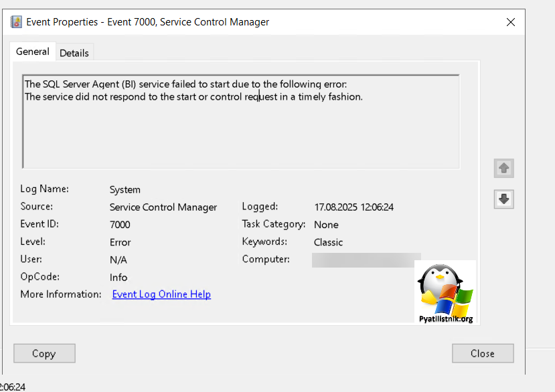The height and width of the screenshot is (392, 555).
Task: Select the Log Name value System
Action: (x=125, y=189)
